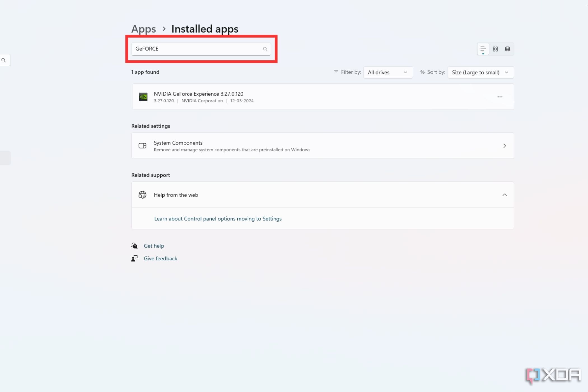Click the Help from the web globe icon

coord(142,195)
